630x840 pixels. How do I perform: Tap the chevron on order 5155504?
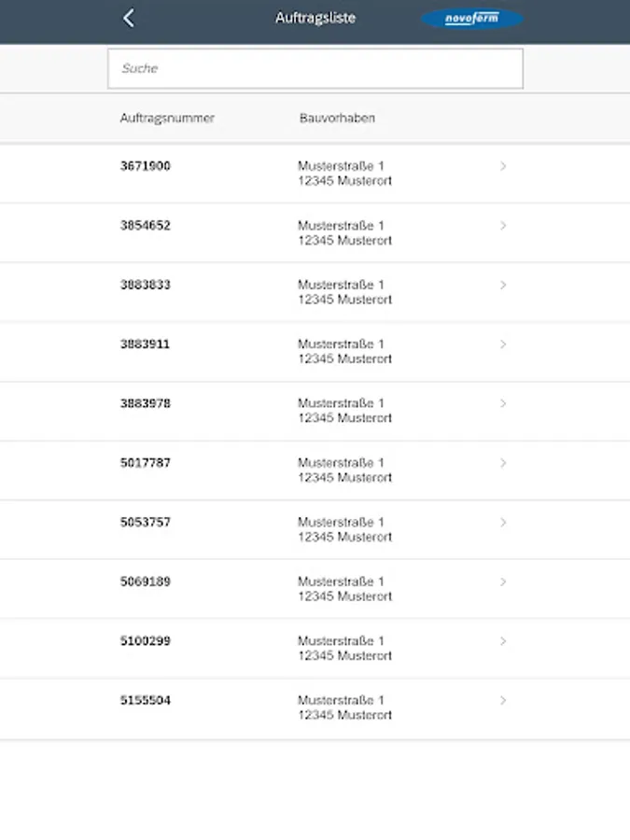point(503,700)
